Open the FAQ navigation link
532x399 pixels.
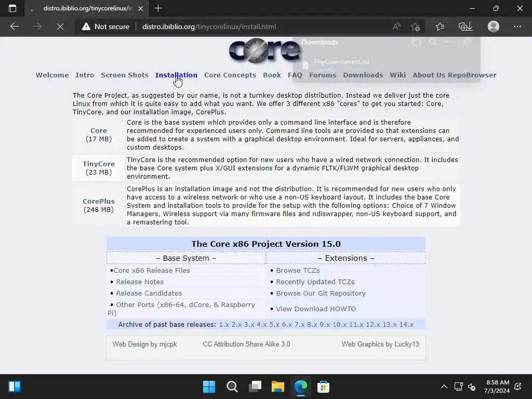[x=295, y=75]
